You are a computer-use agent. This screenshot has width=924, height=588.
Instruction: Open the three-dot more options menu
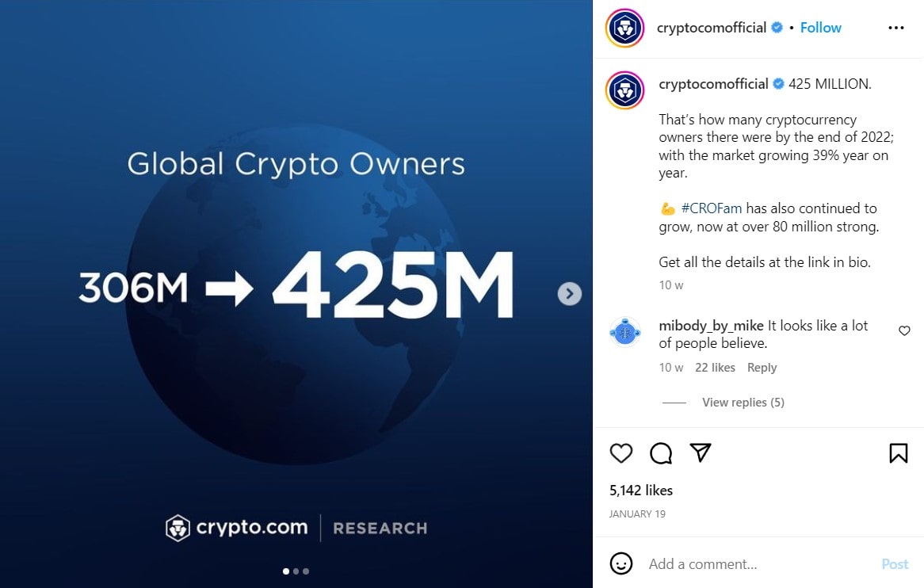coord(895,28)
